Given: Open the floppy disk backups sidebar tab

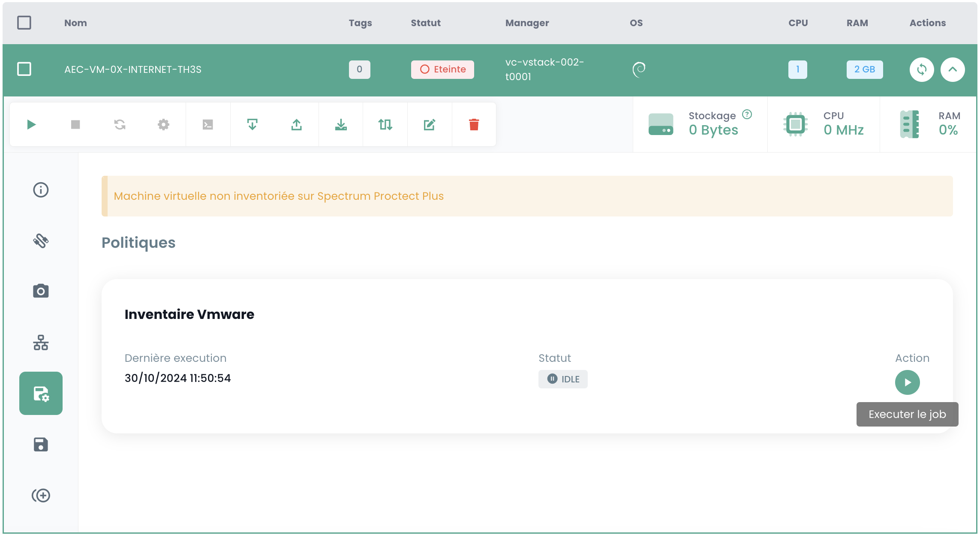Looking at the screenshot, I should point(41,445).
